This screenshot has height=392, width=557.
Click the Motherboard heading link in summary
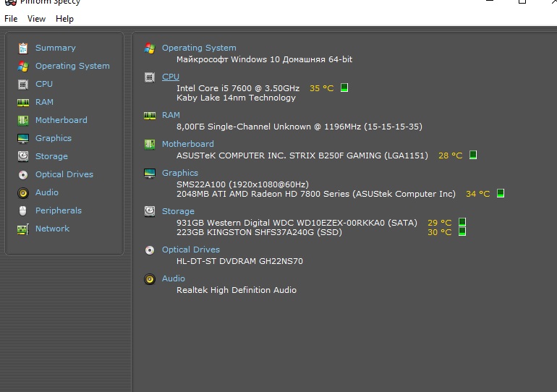[188, 144]
